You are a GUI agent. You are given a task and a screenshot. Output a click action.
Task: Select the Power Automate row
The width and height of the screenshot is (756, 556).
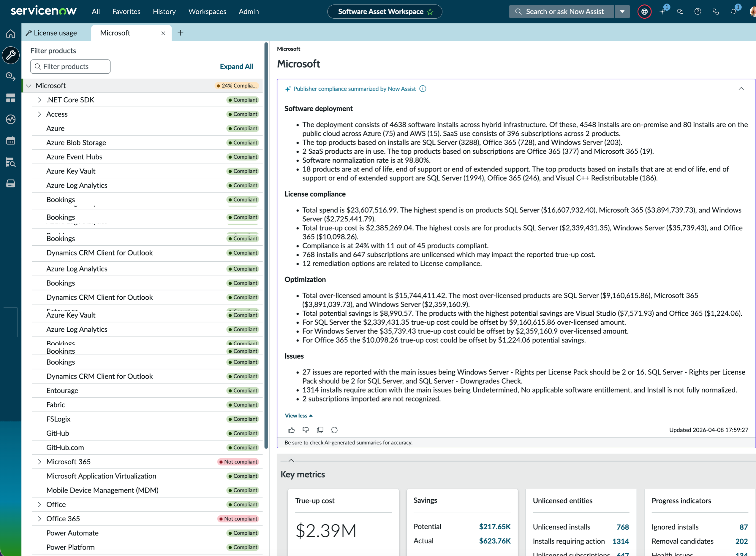(147, 533)
